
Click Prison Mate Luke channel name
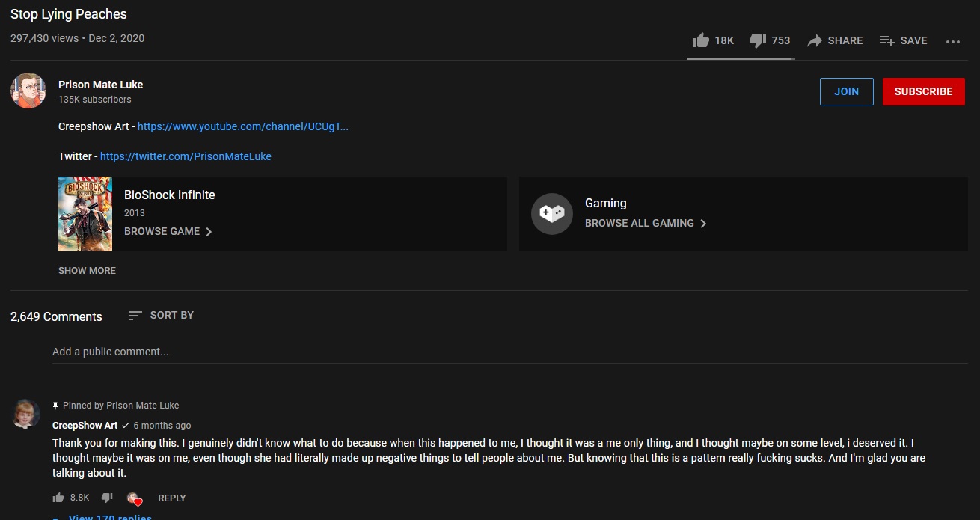100,85
